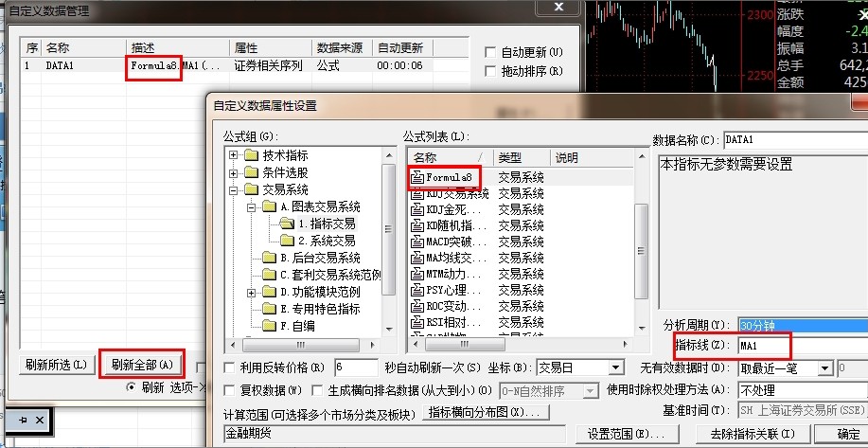Click the ROC变动 formula icon
Screen dimensions: 868x448
(417, 306)
